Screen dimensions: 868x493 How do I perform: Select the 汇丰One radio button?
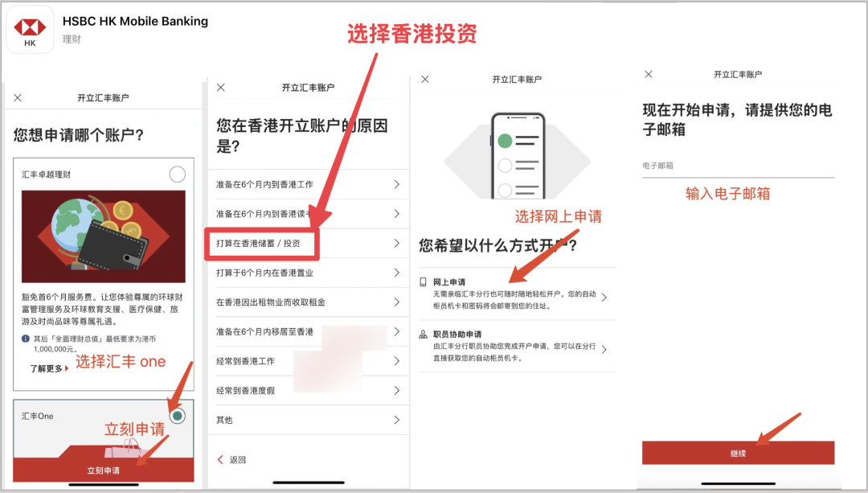(177, 416)
